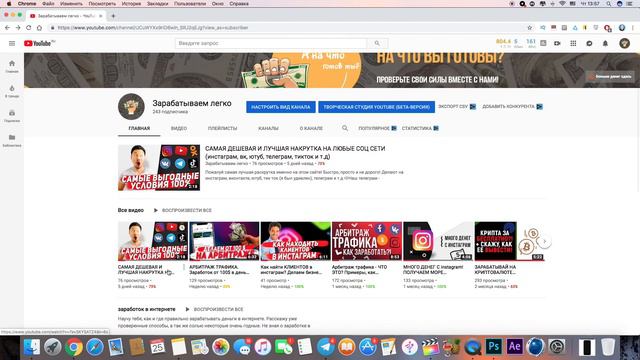Open the YouTube apps grid icon
The height and width of the screenshot is (360, 640).
click(573, 43)
